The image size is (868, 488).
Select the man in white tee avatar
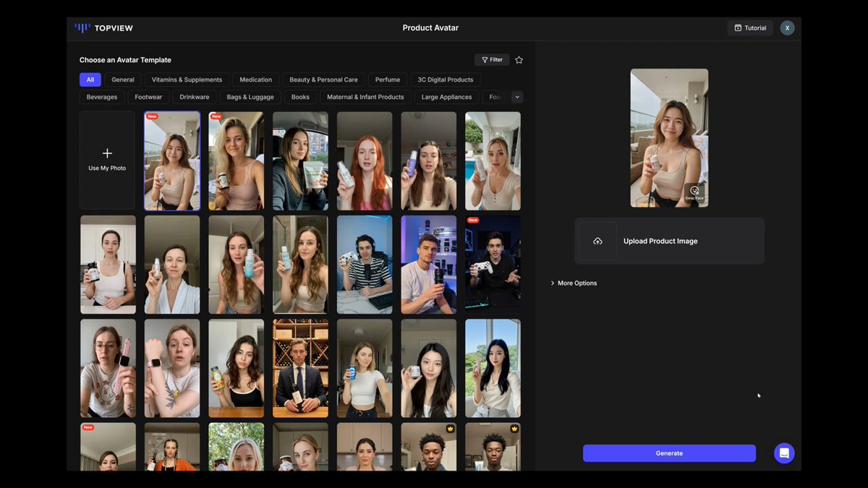coord(429,265)
